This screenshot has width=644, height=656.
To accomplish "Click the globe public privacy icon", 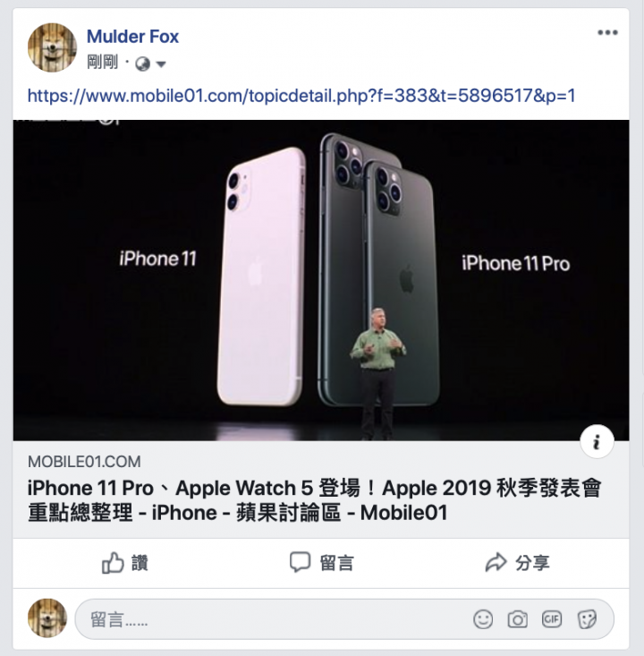I will (142, 64).
